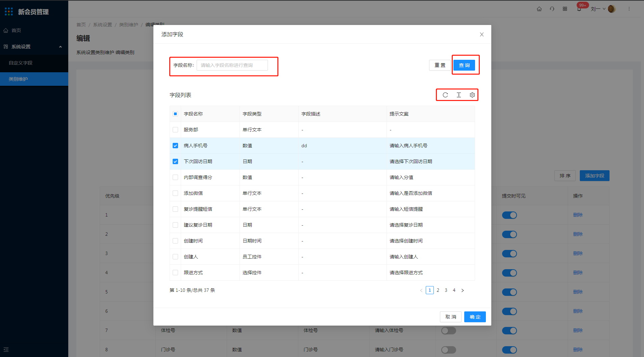
Task: Open the density/row height icon
Action: [x=459, y=95]
